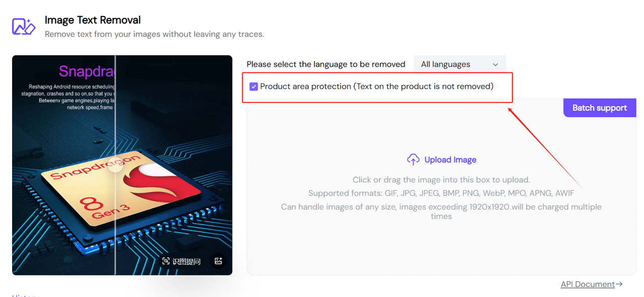Open the API Document link
The height and width of the screenshot is (297, 644).
coord(587,284)
